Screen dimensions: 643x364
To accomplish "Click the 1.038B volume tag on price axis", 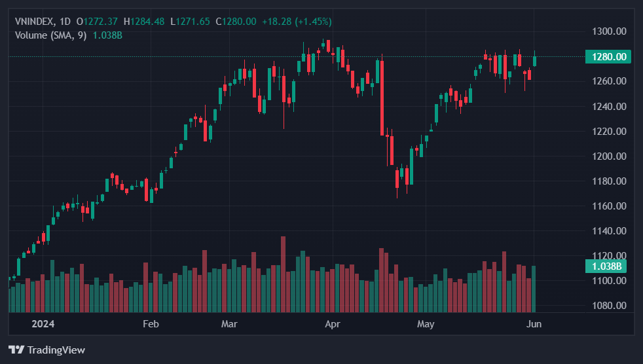I will point(606,266).
